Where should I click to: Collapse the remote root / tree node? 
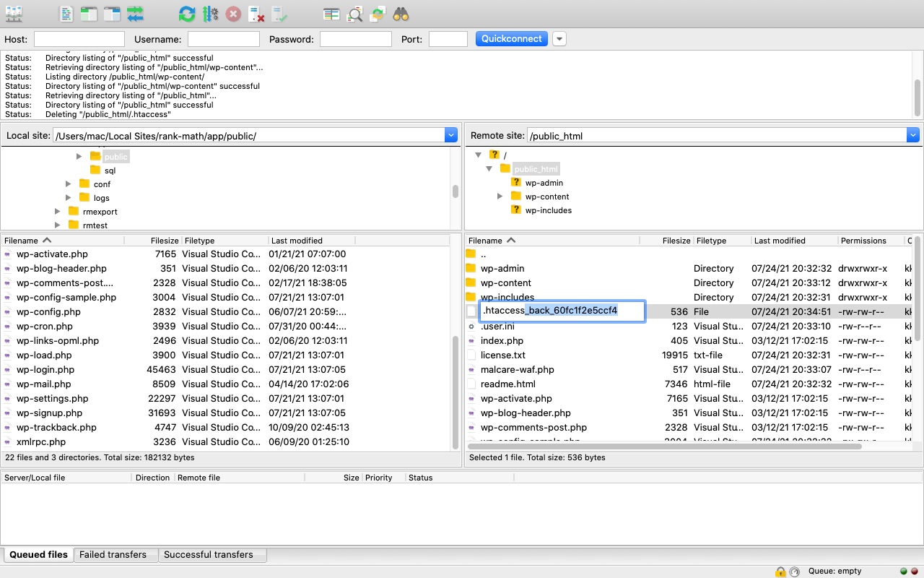478,155
